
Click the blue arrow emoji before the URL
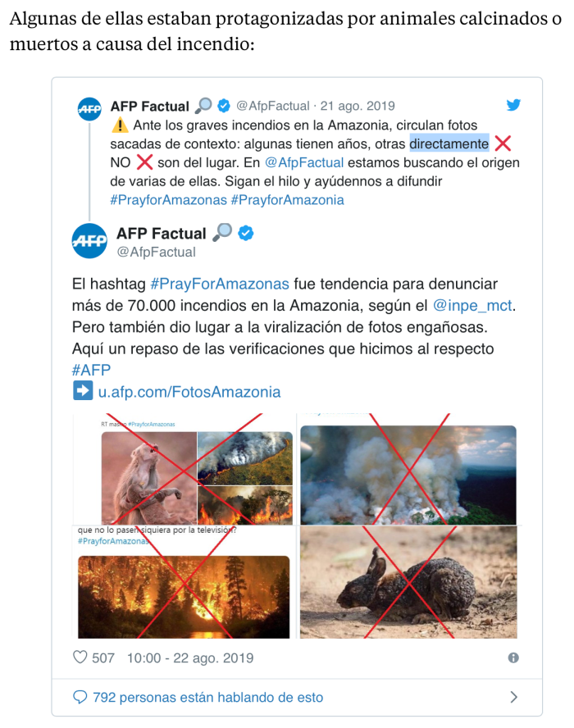click(83, 390)
